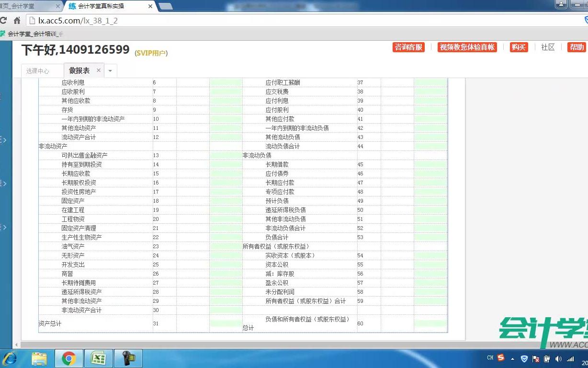
Task: Open the browser home page icon
Action: coord(16,21)
